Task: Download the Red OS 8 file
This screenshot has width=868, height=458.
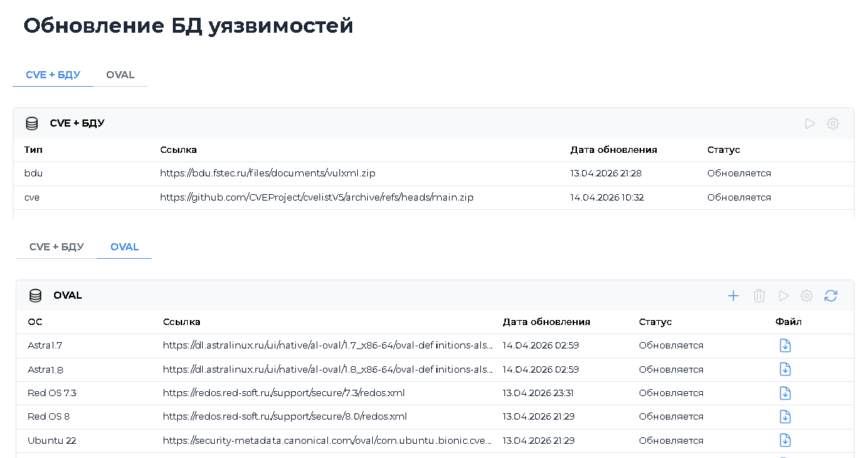Action: 785,416
